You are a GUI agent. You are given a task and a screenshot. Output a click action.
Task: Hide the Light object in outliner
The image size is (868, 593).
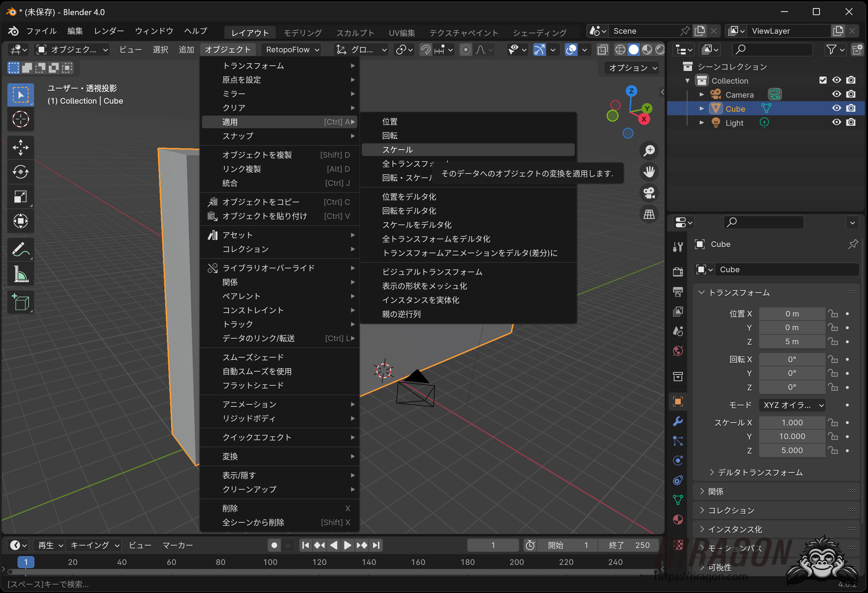837,123
